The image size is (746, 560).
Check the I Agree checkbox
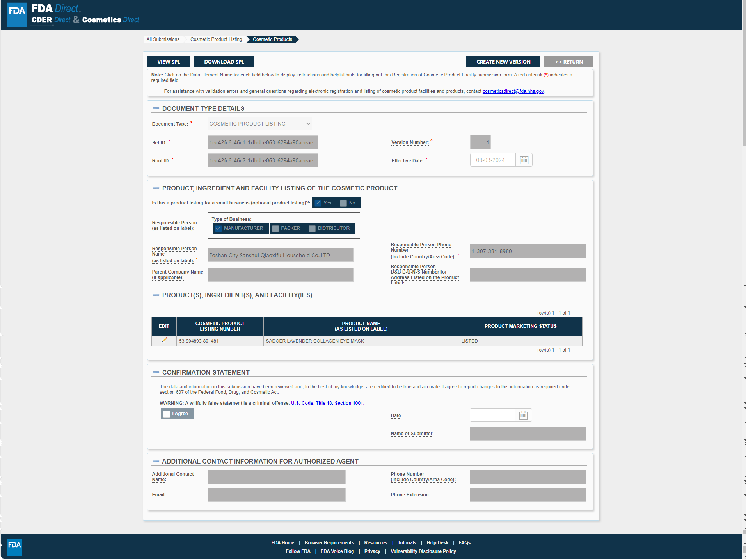click(167, 414)
